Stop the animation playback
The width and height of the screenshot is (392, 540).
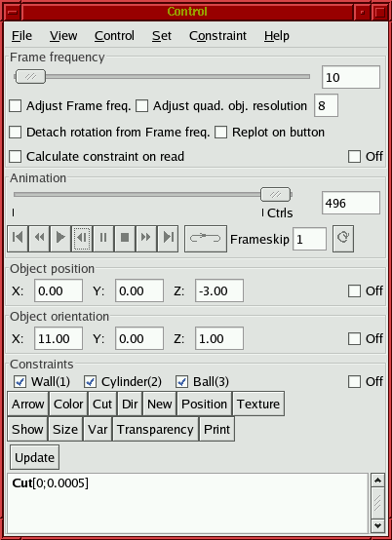coord(125,238)
